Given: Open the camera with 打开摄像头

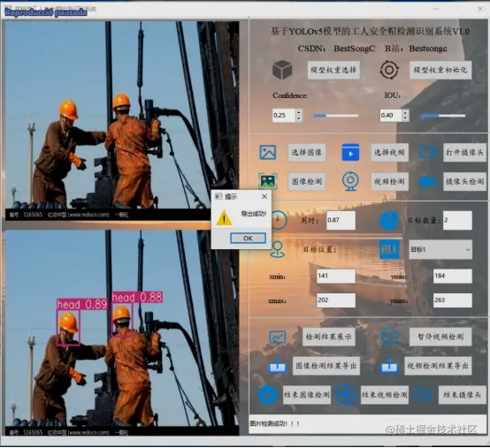Looking at the screenshot, I should coord(464,152).
